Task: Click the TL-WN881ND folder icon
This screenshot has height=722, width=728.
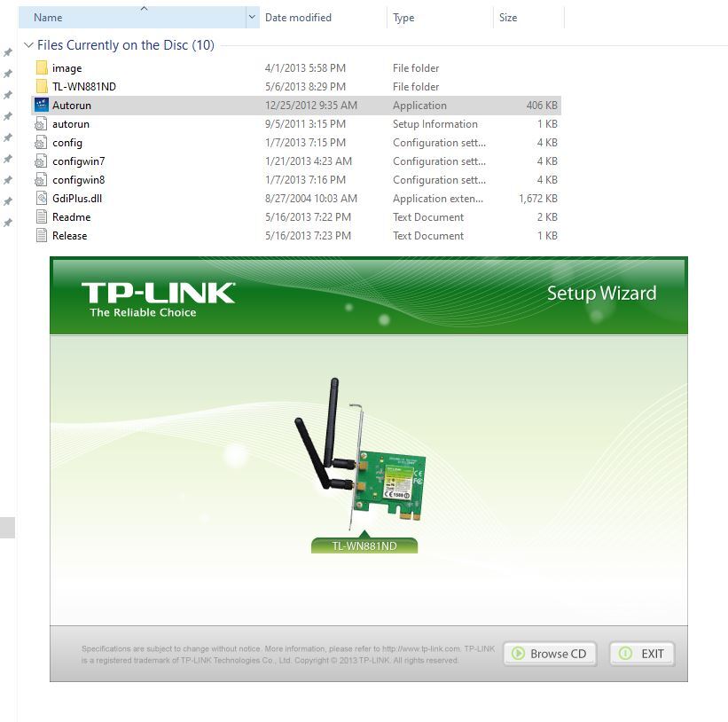Action: point(42,86)
